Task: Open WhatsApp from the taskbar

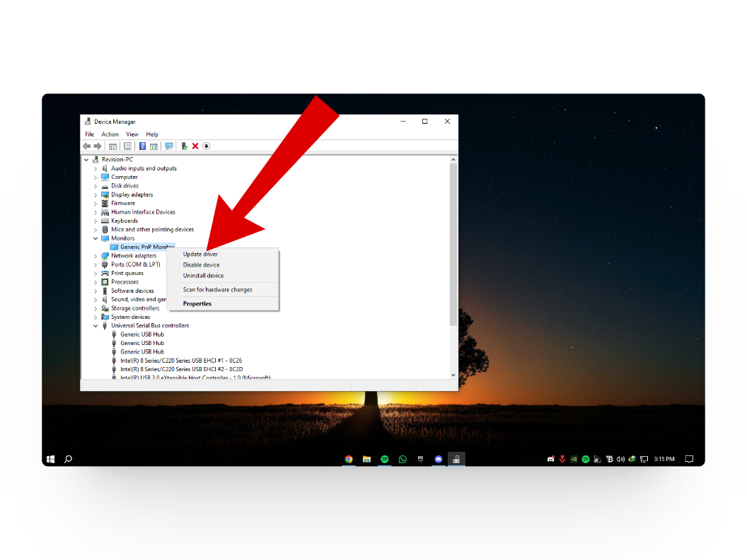Action: 403,459
